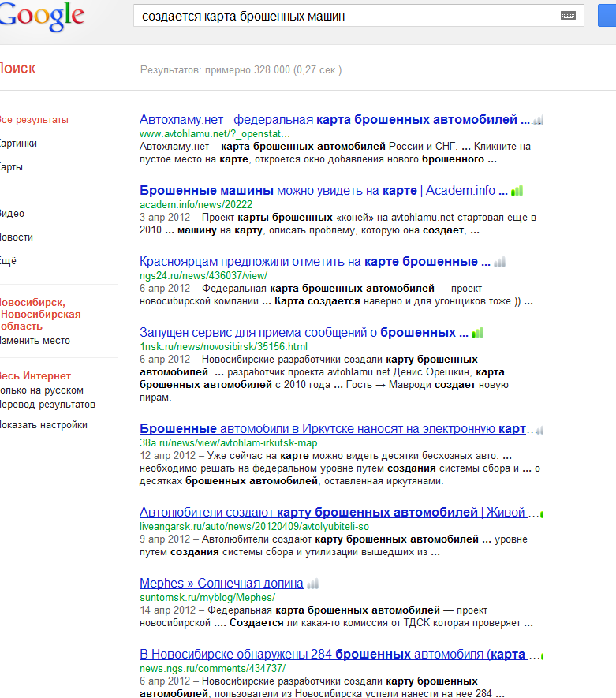616x698 pixels.
Task: Click results count text Результатов: примерно 328 000
Action: pyautogui.click(x=241, y=70)
